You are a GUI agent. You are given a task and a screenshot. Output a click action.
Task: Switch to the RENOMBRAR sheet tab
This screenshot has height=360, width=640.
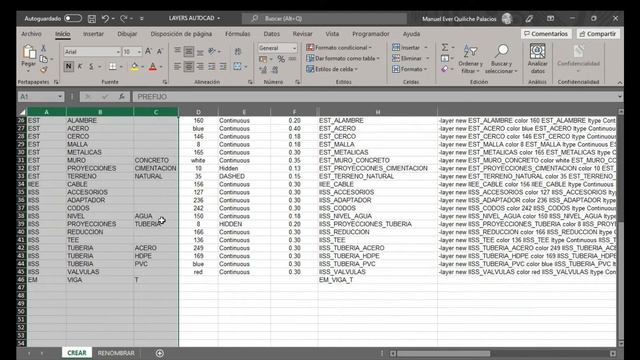click(116, 353)
